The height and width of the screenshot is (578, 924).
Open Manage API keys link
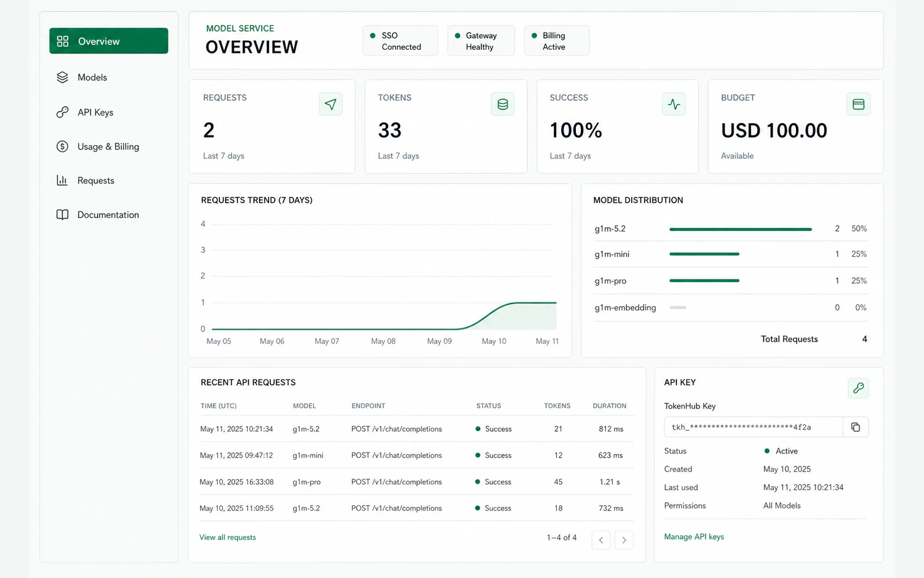click(x=694, y=536)
